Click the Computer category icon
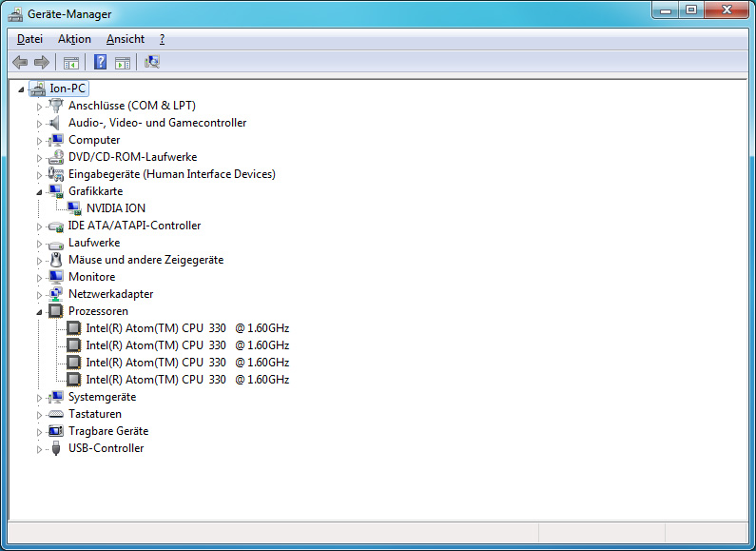The width and height of the screenshot is (756, 551). 56,140
